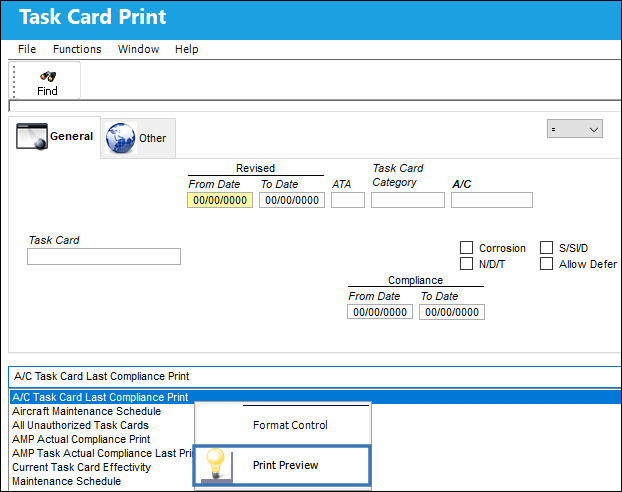The height and width of the screenshot is (492, 622).
Task: Open the Window menu
Action: (138, 49)
